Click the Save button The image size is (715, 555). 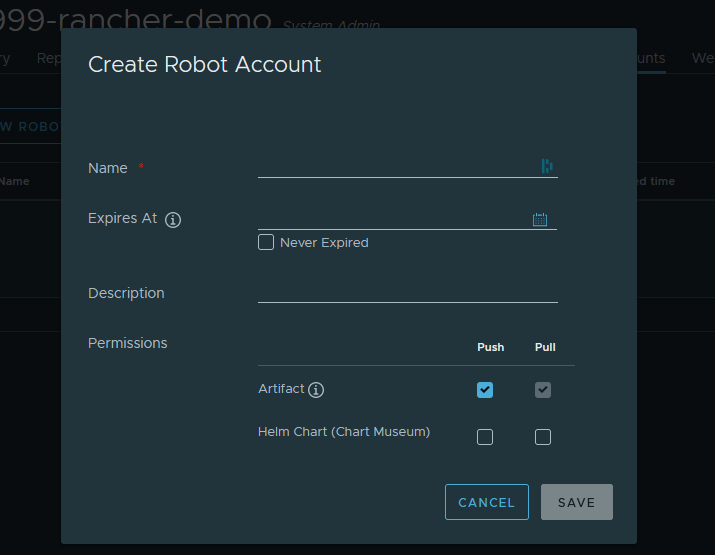click(576, 502)
